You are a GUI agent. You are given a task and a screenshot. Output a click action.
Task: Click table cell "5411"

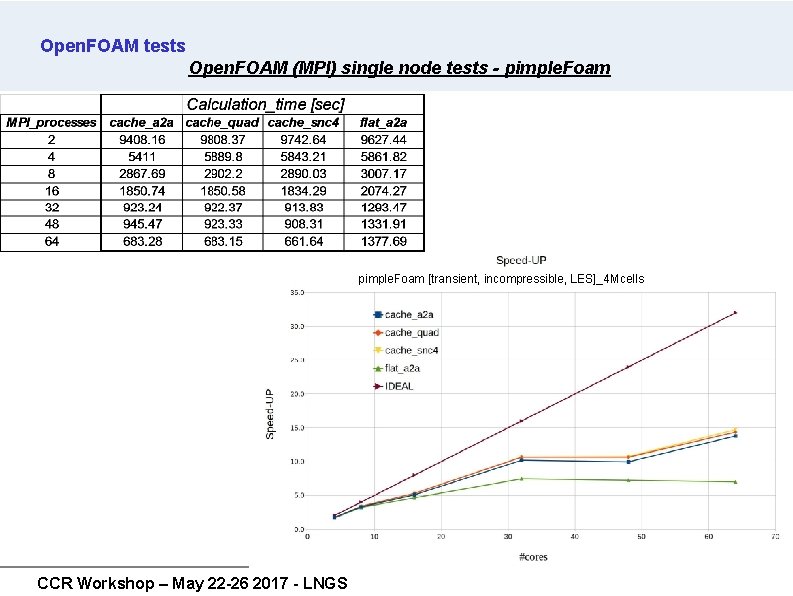coord(142,157)
